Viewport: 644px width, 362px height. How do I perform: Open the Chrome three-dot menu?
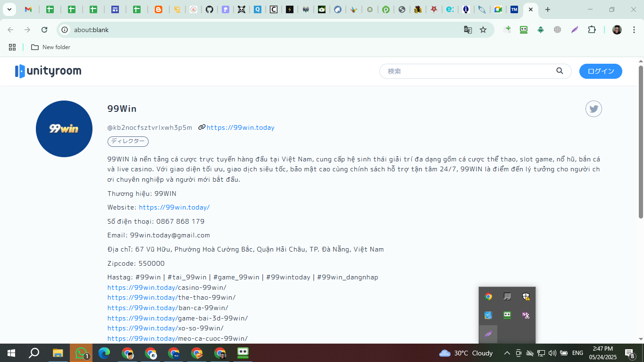[634, 30]
